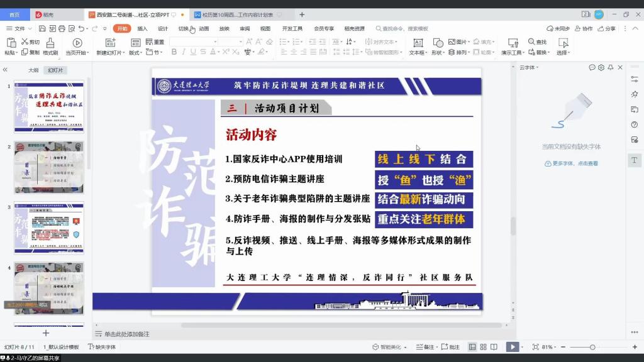The width and height of the screenshot is (644, 362).
Task: Switch to slide sorter grid view
Action: click(483, 347)
